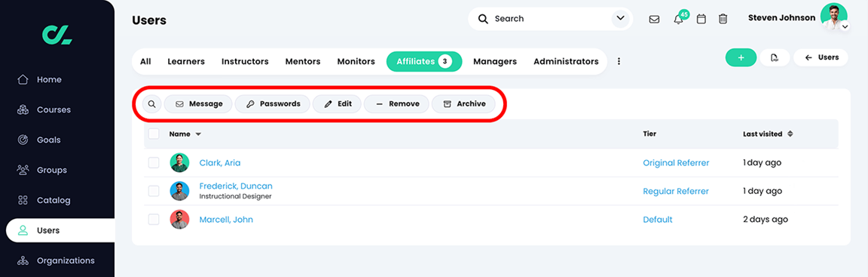Viewport: 868px width, 277px height.
Task: Click the Remove button
Action: 396,103
